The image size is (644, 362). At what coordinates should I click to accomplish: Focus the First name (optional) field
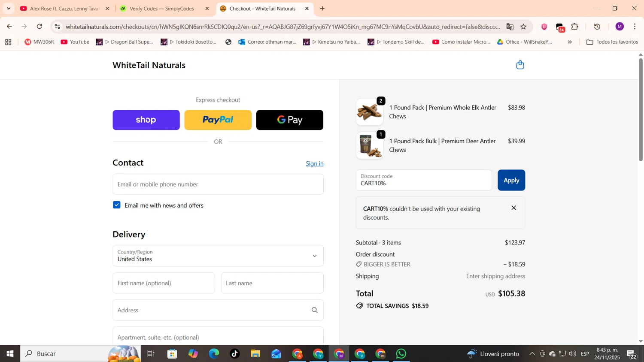tap(164, 283)
